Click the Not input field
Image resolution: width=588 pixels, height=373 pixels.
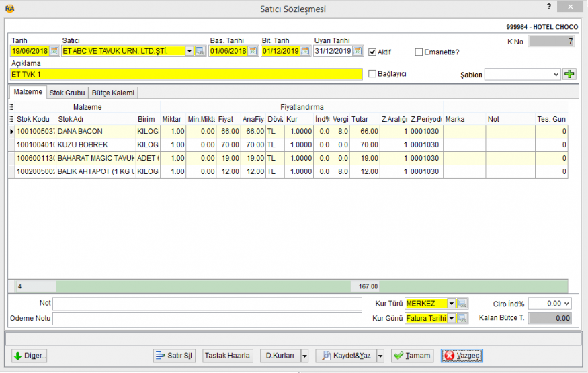[208, 303]
